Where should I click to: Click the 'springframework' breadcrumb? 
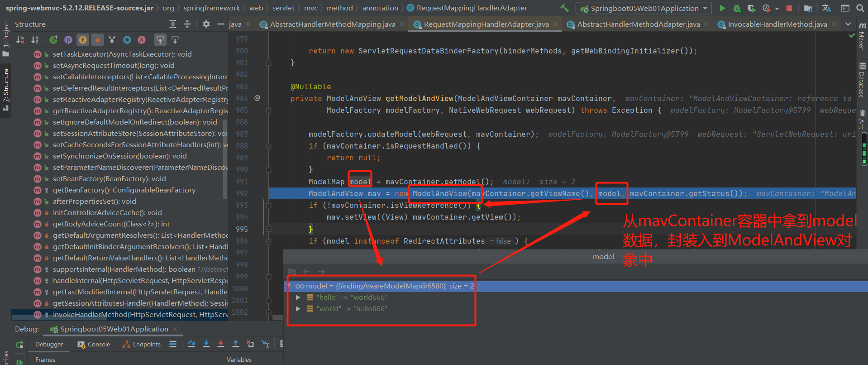(211, 8)
